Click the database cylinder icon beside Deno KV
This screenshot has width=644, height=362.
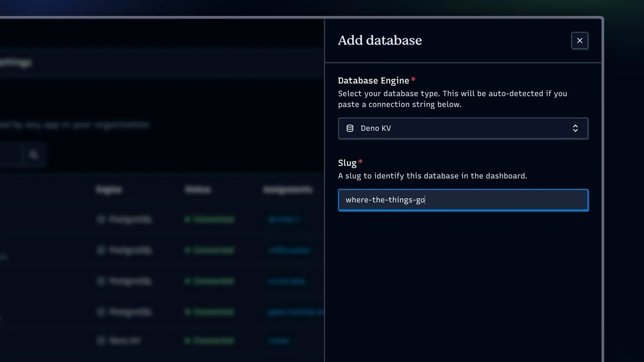point(350,128)
